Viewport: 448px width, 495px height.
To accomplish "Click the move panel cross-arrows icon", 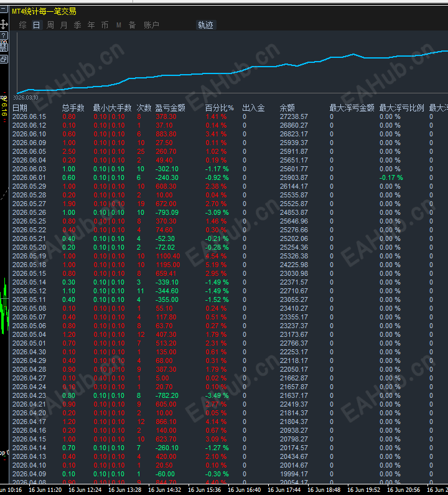I will point(4,24).
